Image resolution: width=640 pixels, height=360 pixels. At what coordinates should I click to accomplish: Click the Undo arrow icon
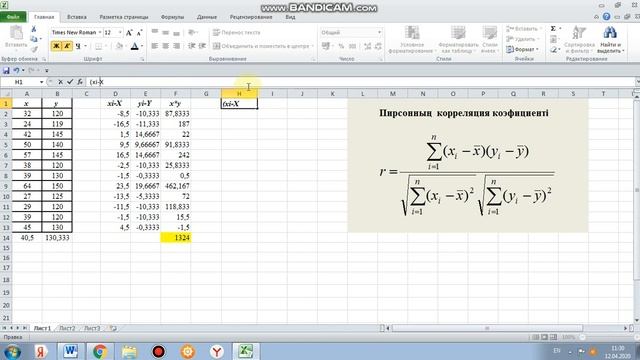click(x=16, y=71)
